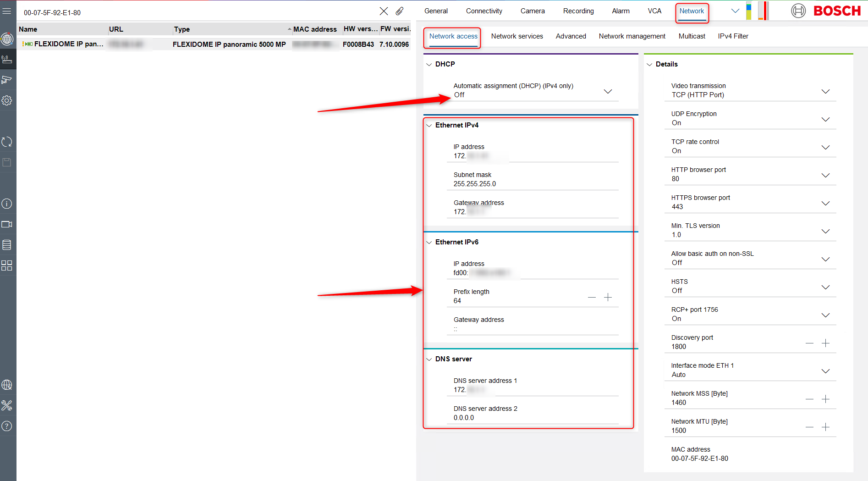The height and width of the screenshot is (481, 868).
Task: Open the info sidebar icon
Action: point(7,203)
